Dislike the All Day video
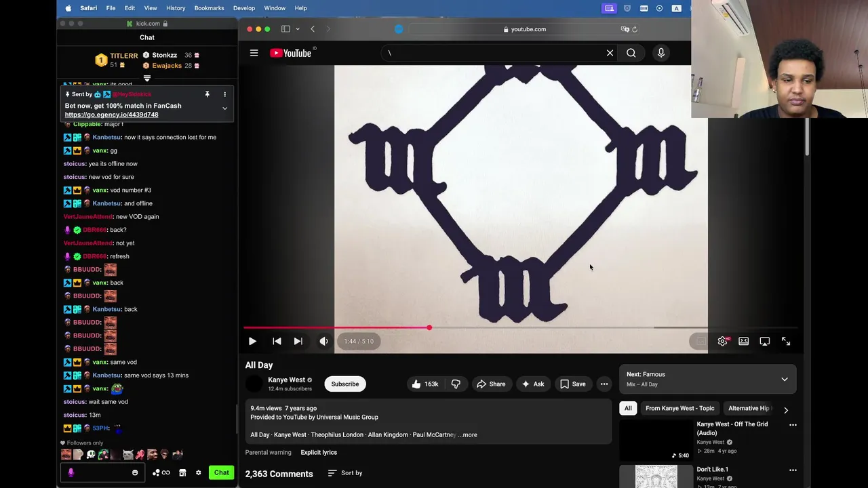This screenshot has height=488, width=868. tap(456, 384)
